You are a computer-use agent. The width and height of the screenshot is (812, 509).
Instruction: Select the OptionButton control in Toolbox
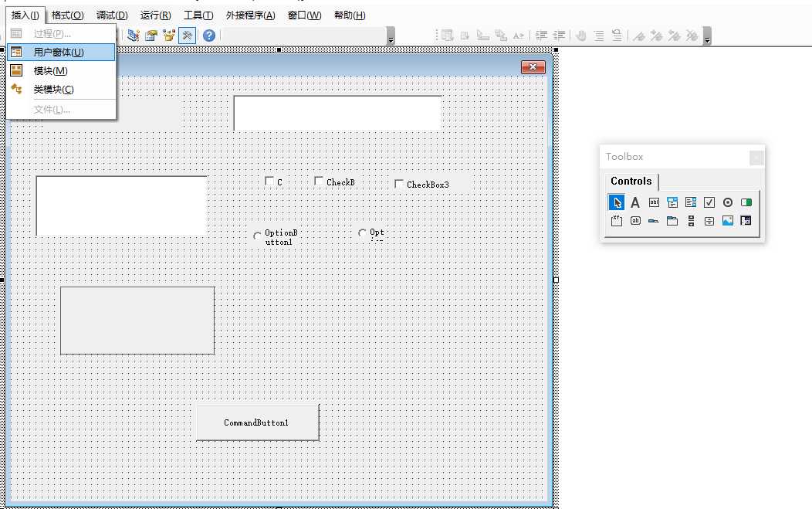[728, 202]
